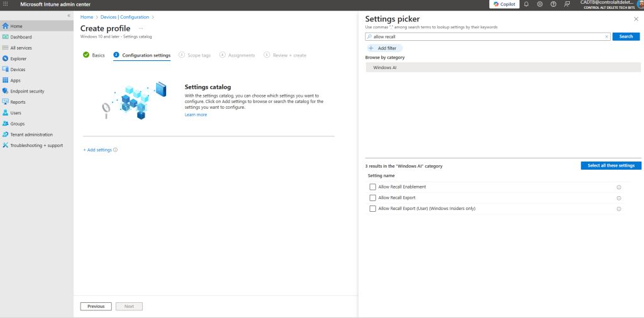Open the Create profile ellipsis menu
Image resolution: width=644 pixels, height=318 pixels.
click(x=141, y=28)
